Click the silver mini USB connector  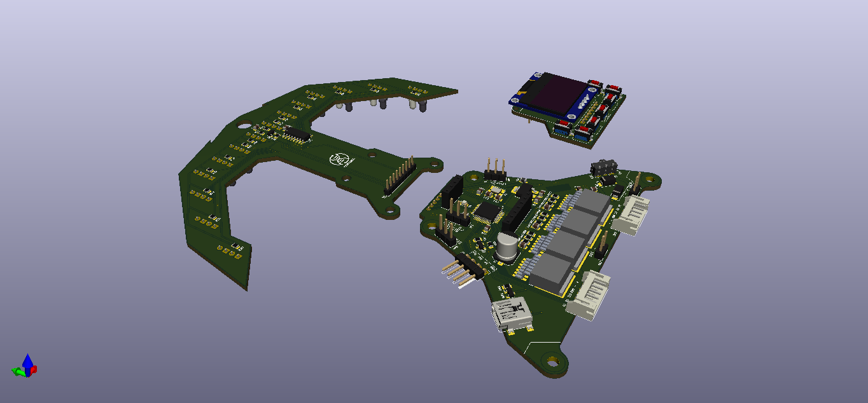coord(513,315)
